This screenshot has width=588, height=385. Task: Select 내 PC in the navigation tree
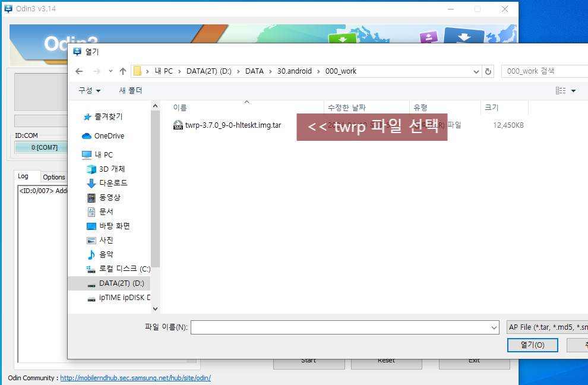click(x=103, y=154)
